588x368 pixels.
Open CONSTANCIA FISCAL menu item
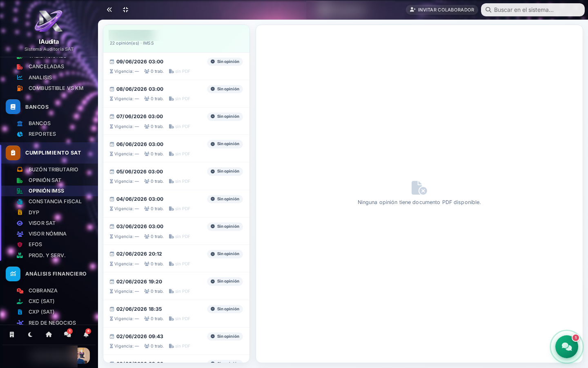pos(49,202)
